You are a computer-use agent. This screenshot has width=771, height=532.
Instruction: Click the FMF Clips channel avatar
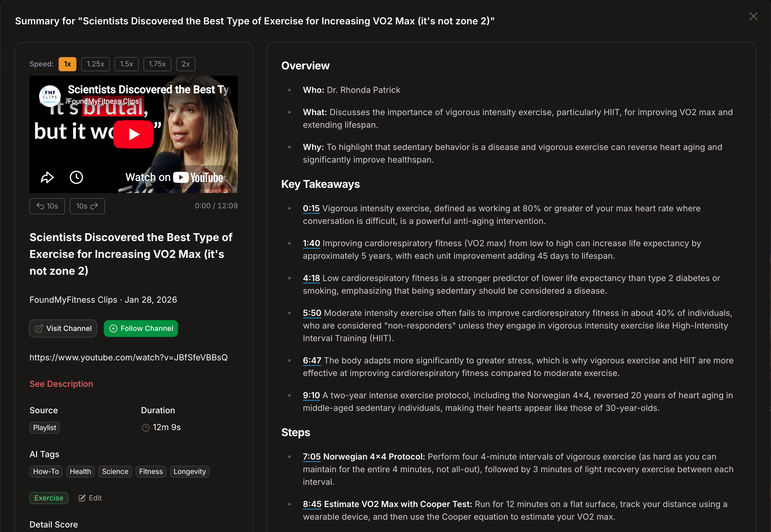pyautogui.click(x=50, y=96)
